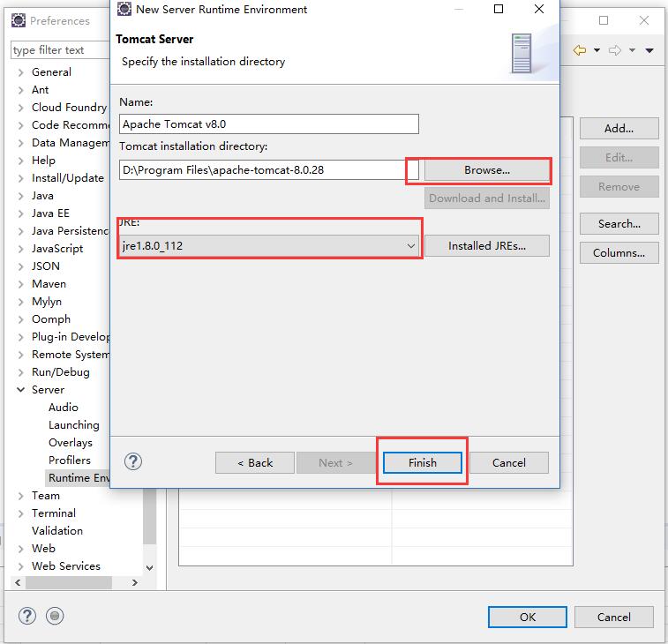Select Runtime Environments under Server
668x644 pixels.
pyautogui.click(x=78, y=478)
